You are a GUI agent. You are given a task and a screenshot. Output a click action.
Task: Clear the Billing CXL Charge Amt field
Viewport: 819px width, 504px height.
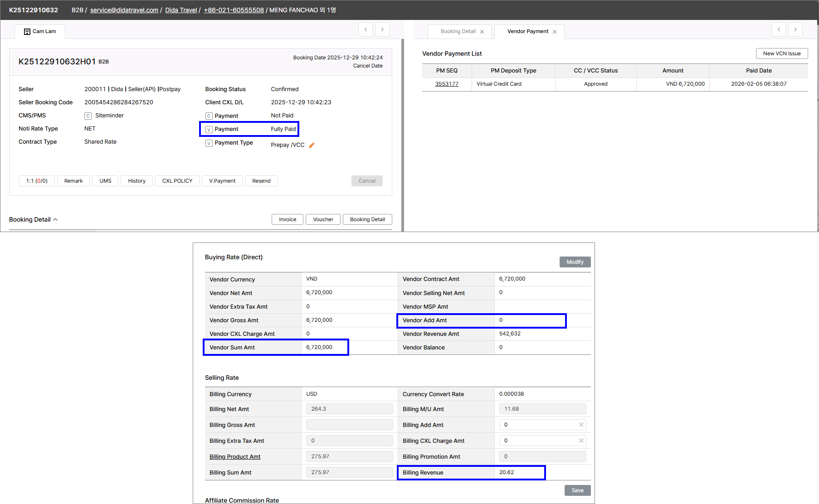(581, 441)
